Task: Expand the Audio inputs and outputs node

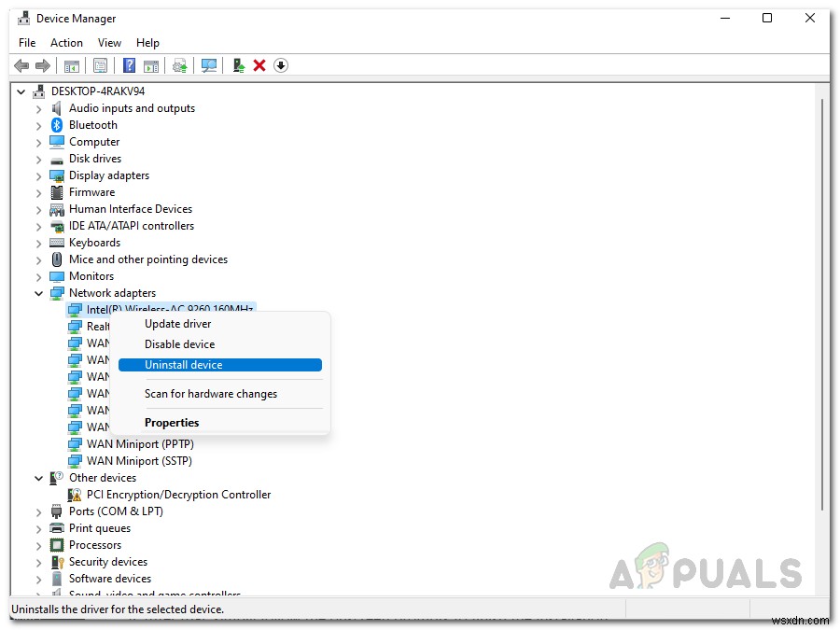Action: point(38,109)
